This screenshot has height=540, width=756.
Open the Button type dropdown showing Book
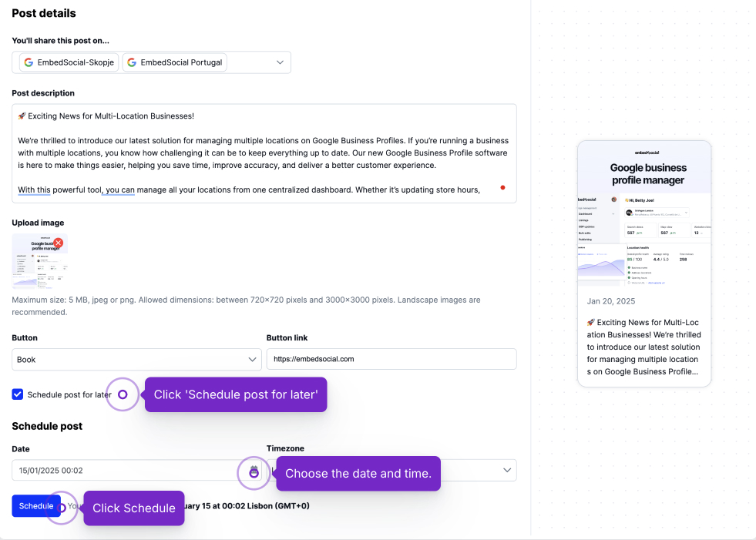pyautogui.click(x=136, y=360)
